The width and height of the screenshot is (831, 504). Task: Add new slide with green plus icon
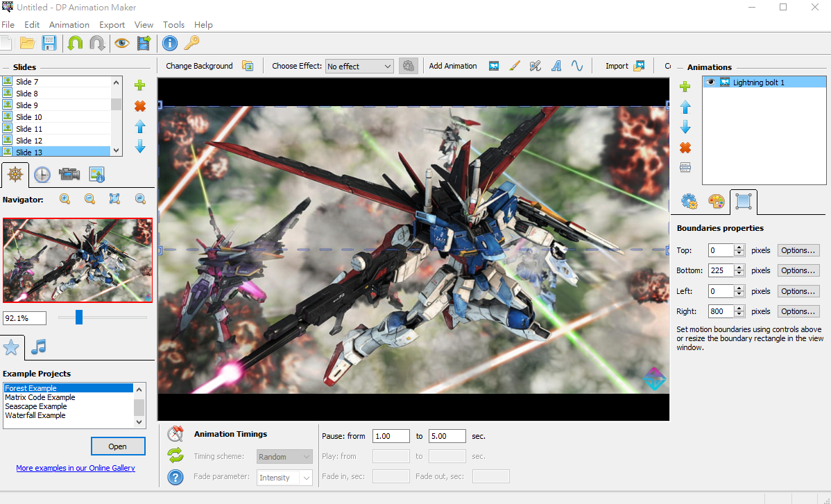tap(140, 85)
